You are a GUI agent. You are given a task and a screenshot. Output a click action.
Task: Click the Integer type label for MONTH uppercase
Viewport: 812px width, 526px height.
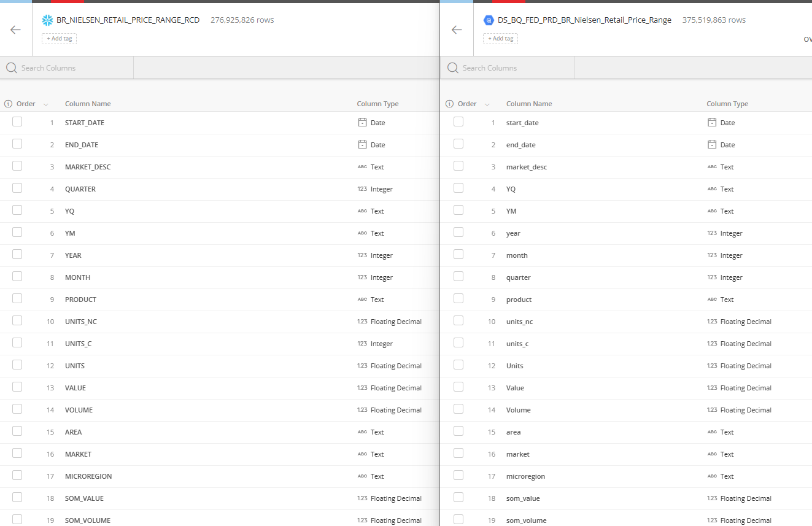[x=381, y=277]
